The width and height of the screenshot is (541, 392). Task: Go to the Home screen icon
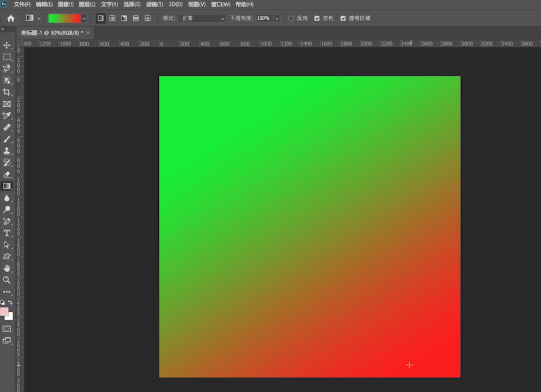tap(11, 18)
